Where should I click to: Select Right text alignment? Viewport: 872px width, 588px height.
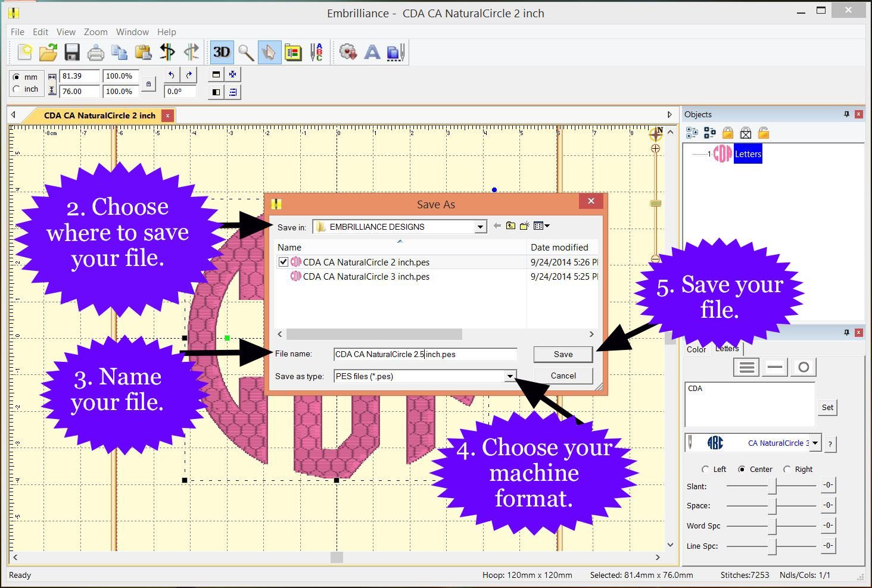click(787, 469)
